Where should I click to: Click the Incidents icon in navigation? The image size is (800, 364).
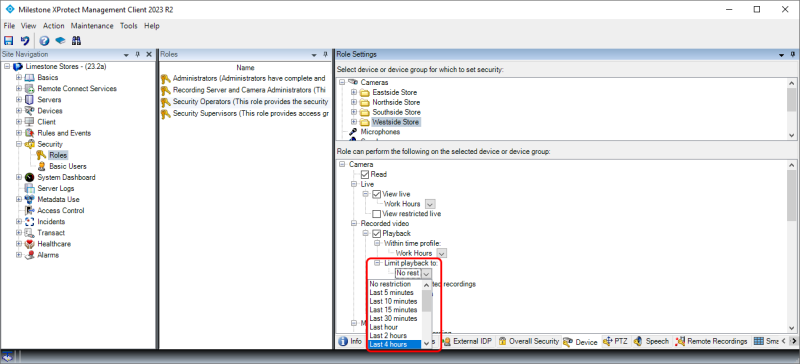point(30,222)
